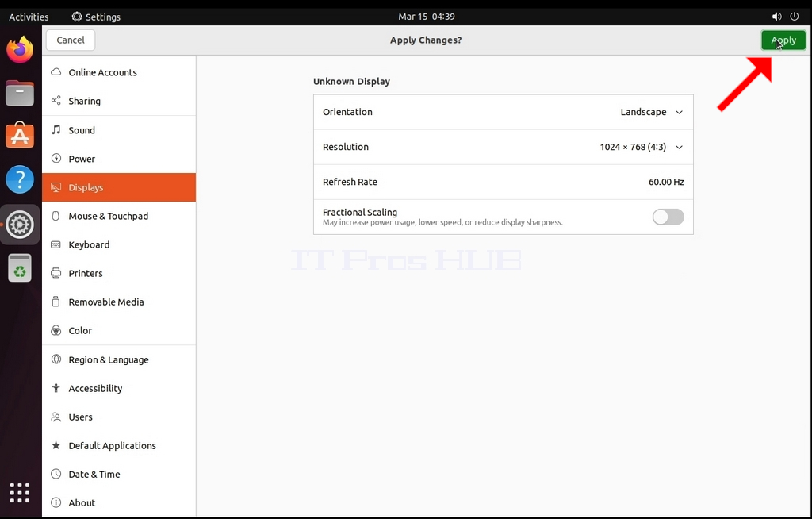Screen dimensions: 812x519
Task: Open the Trash from the dock
Action: tap(20, 268)
